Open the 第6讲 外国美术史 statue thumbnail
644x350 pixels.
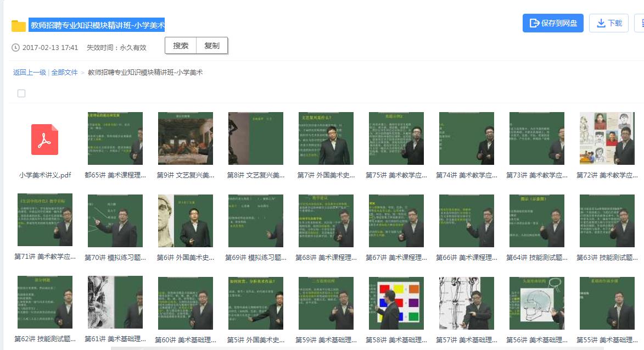(x=185, y=221)
